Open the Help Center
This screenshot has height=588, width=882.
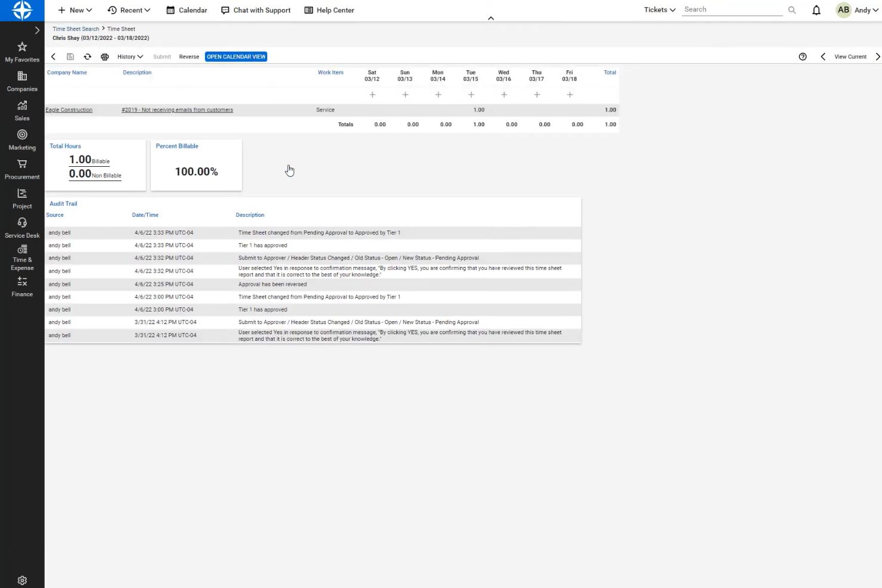click(329, 10)
